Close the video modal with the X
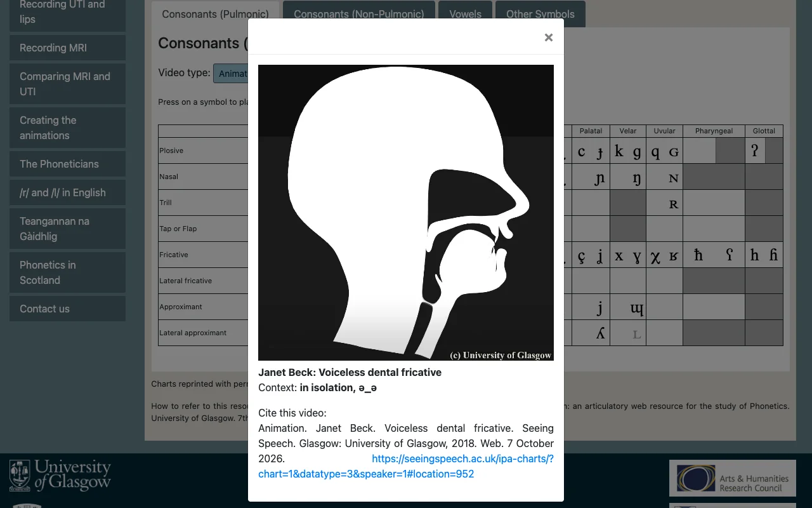812x508 pixels. (549, 37)
